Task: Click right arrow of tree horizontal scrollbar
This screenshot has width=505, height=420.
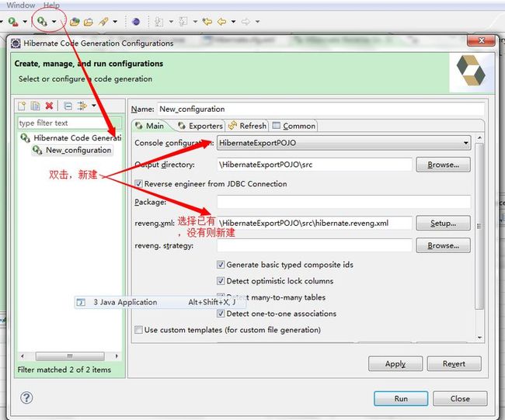Action: point(117,356)
